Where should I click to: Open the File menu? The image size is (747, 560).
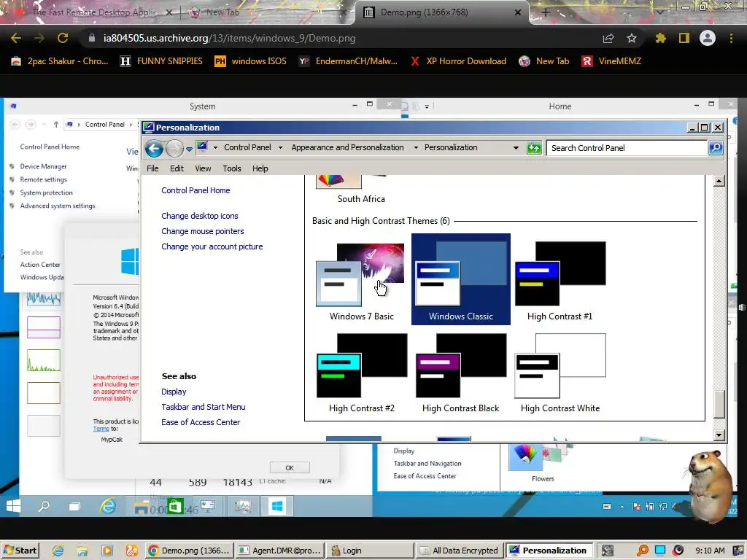tap(152, 168)
